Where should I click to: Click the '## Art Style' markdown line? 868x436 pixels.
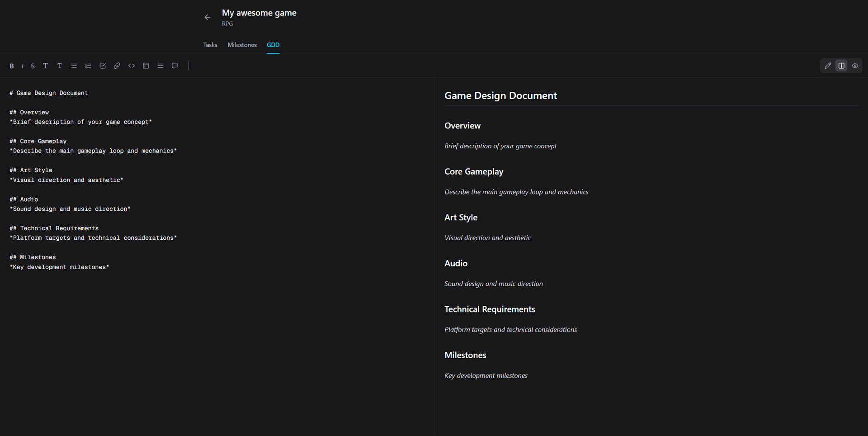[31, 171]
